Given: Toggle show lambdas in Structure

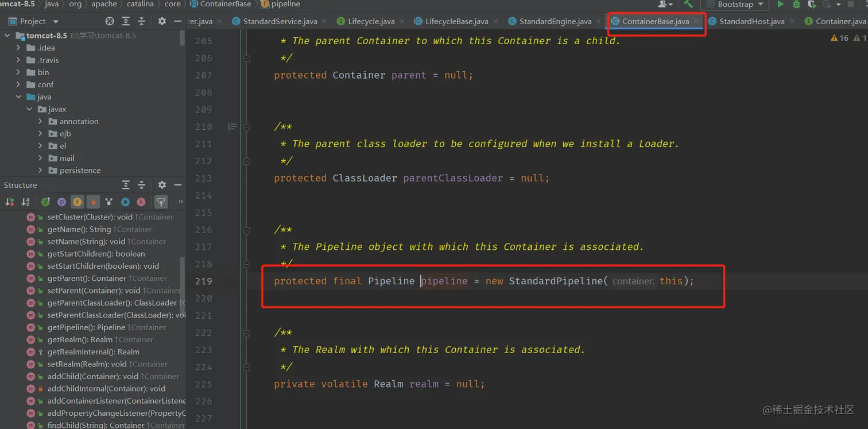Looking at the screenshot, I should click(x=141, y=202).
